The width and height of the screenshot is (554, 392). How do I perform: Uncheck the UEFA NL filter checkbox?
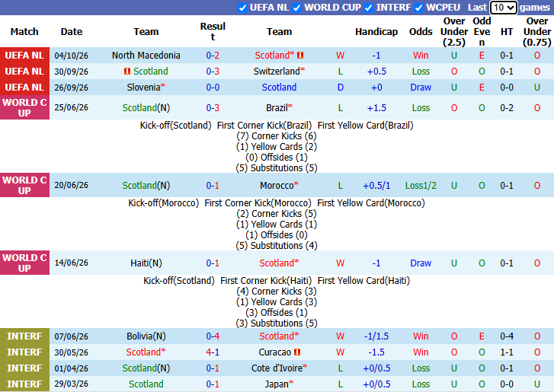point(242,8)
